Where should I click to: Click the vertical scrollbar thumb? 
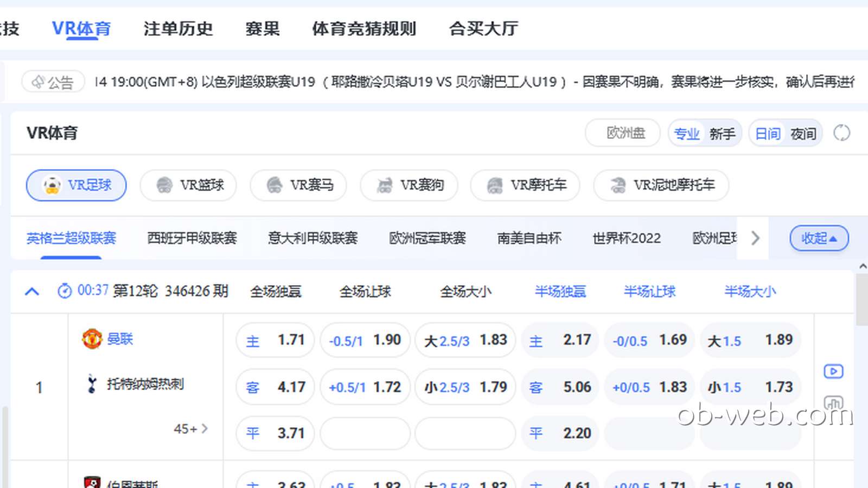[x=861, y=299]
